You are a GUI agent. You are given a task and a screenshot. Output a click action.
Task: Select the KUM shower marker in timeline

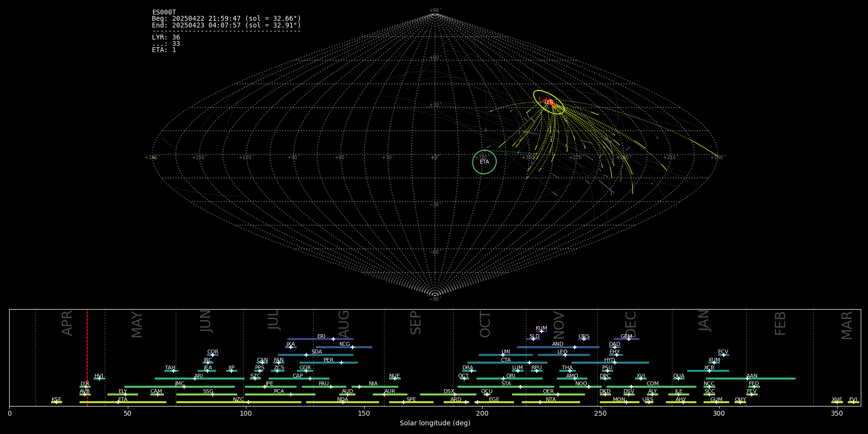click(x=541, y=331)
